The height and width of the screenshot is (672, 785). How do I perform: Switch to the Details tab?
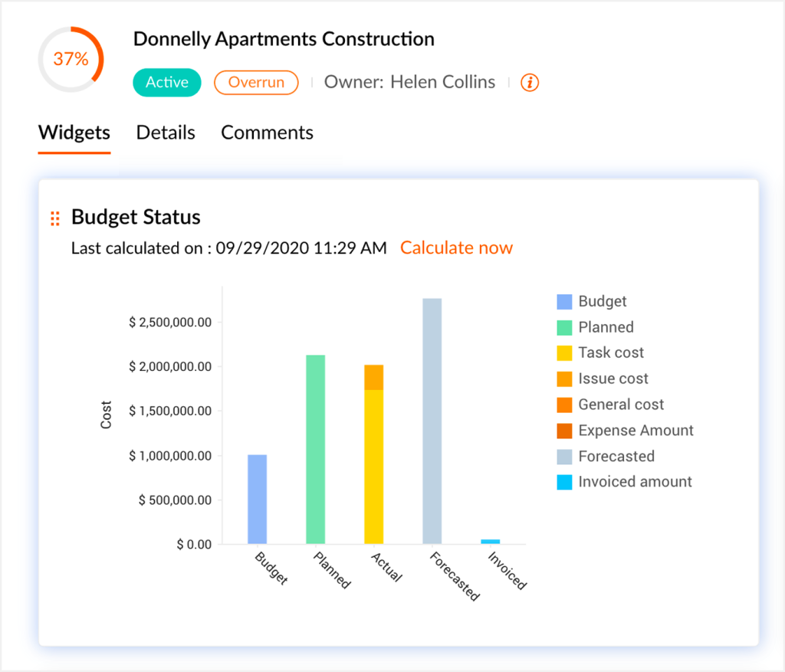coord(166,132)
